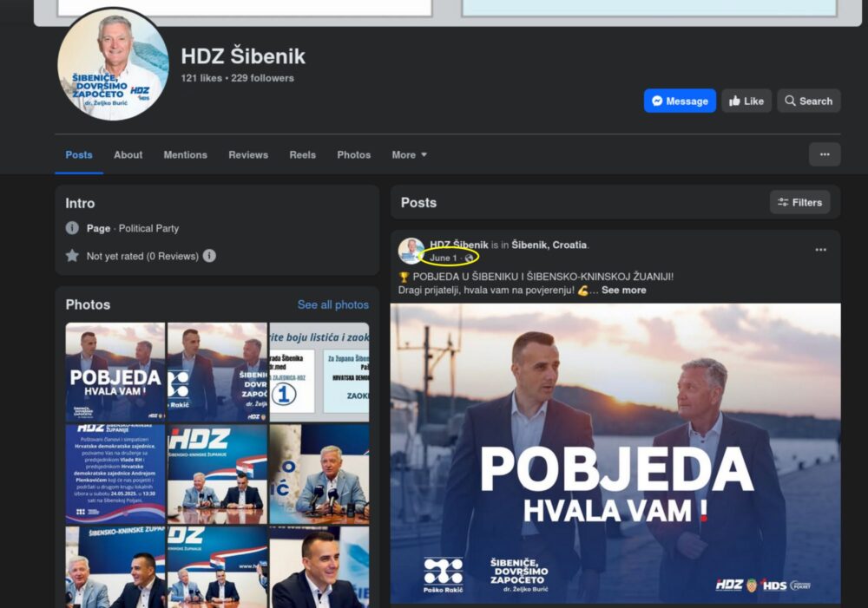This screenshot has height=608, width=868.
Task: Open the Reels tab
Action: [302, 154]
